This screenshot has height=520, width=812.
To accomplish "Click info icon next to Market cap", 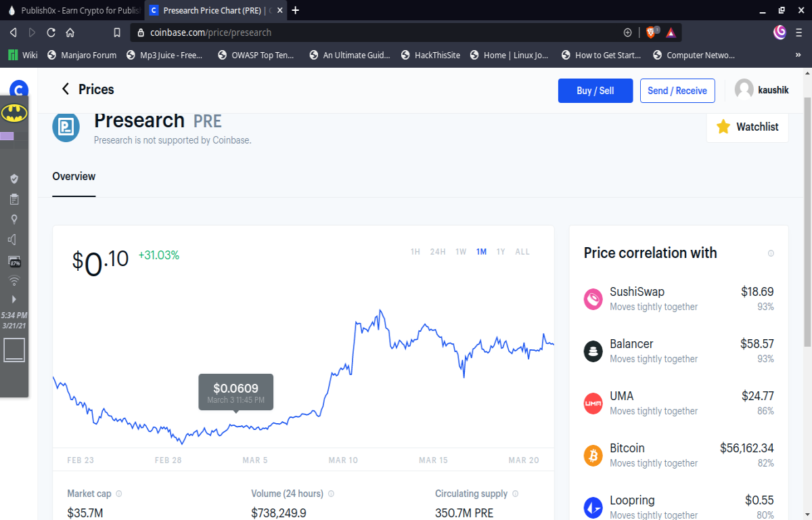I will [118, 494].
